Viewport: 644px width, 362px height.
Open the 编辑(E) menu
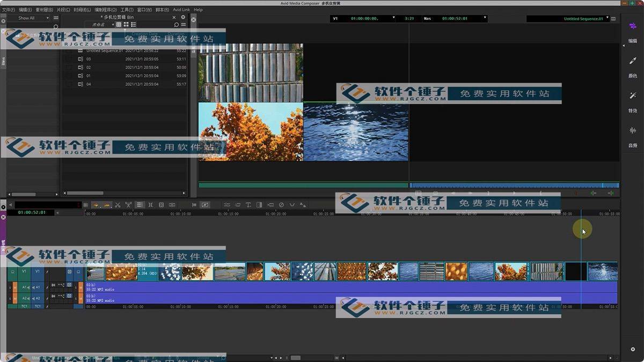pos(25,10)
